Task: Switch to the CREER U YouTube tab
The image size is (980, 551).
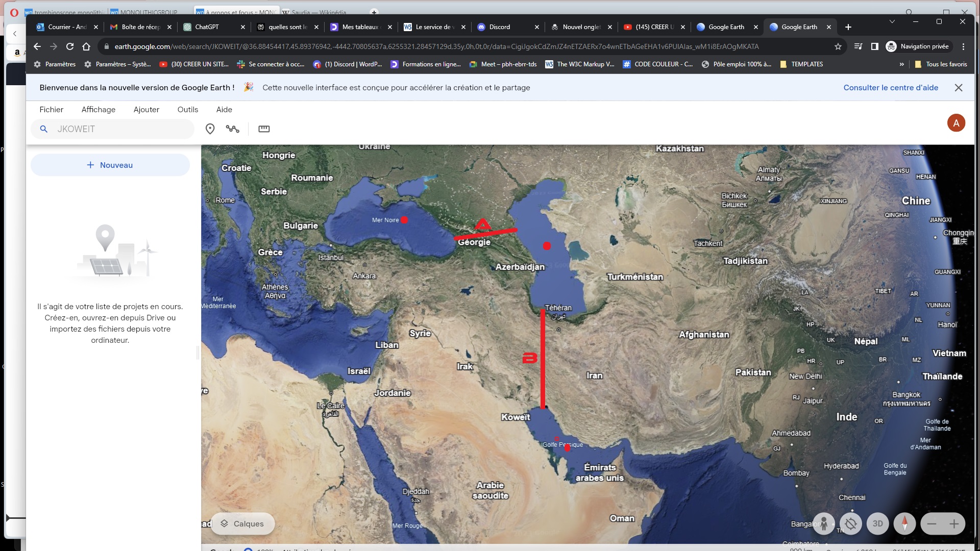Action: (x=654, y=27)
